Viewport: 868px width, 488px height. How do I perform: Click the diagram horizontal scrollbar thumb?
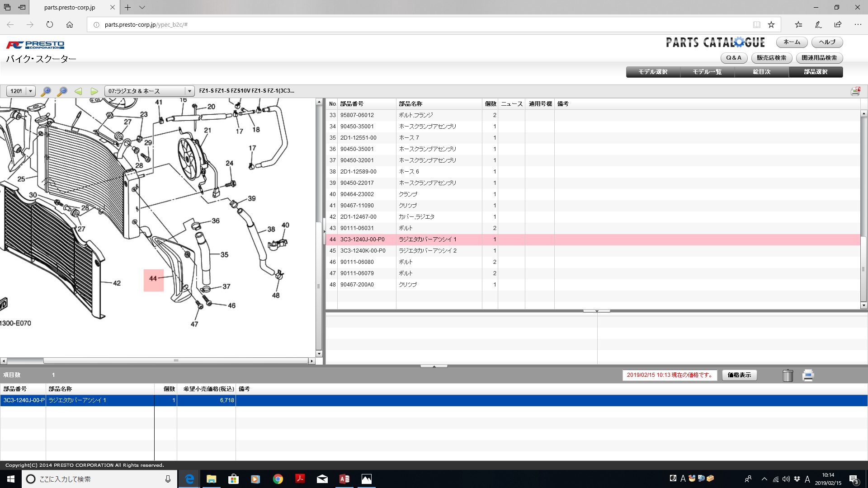[x=176, y=361]
